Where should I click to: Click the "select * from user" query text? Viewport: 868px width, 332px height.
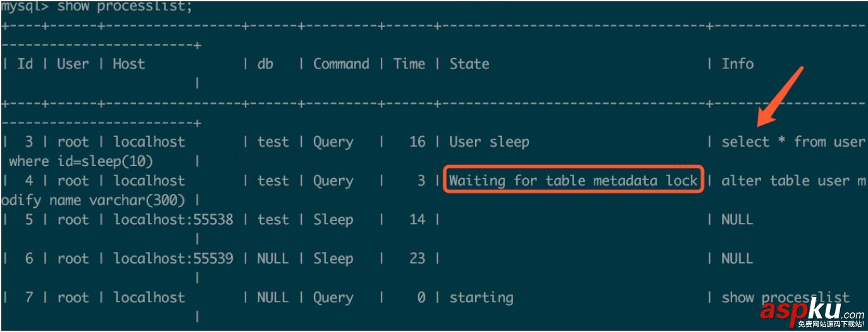pyautogui.click(x=793, y=142)
